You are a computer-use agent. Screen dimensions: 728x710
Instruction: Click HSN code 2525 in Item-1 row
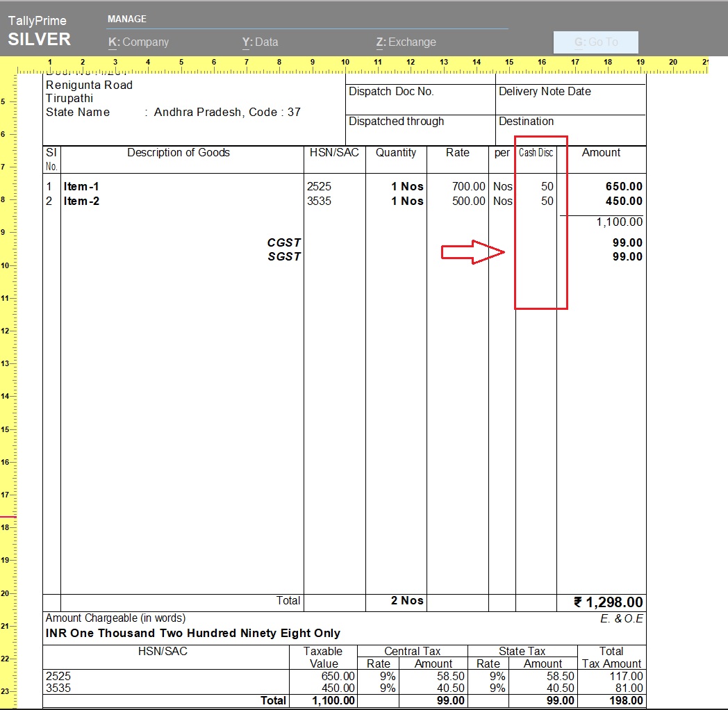319,187
